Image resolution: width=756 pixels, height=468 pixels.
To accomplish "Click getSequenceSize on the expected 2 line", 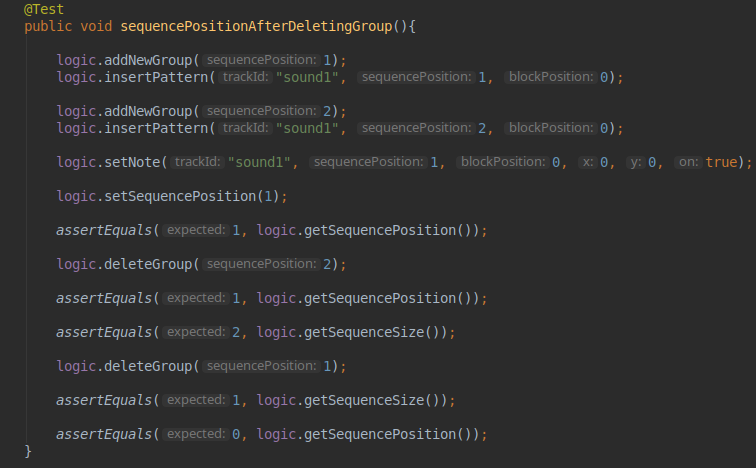I will (364, 332).
